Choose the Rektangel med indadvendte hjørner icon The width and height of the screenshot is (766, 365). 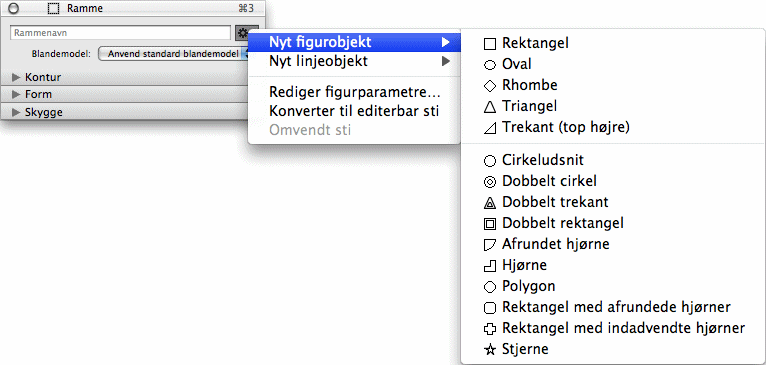489,329
